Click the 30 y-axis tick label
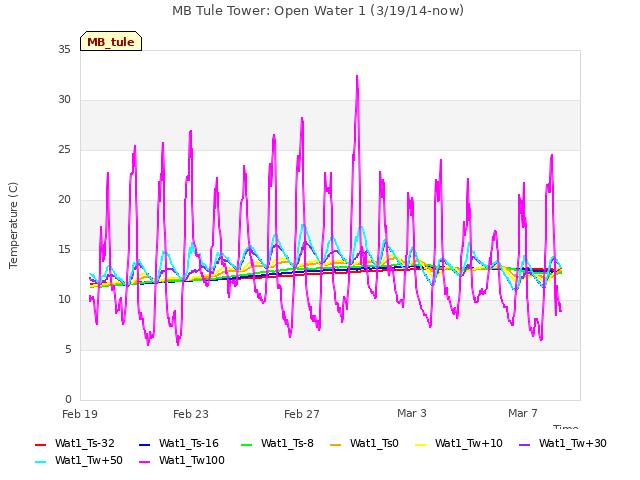This screenshot has width=640, height=480. point(64,100)
